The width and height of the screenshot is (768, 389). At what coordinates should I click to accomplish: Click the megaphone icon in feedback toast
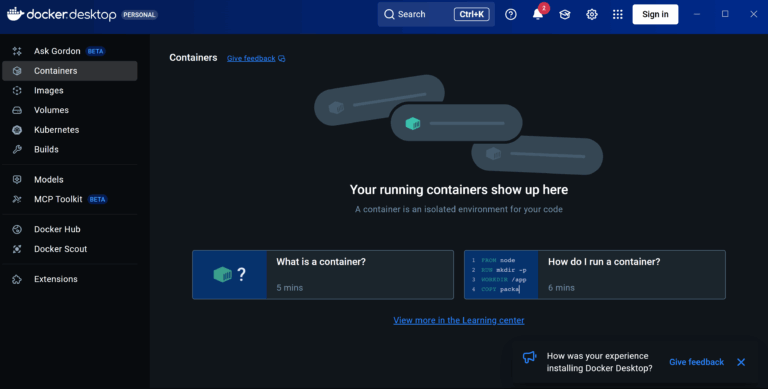tap(529, 357)
